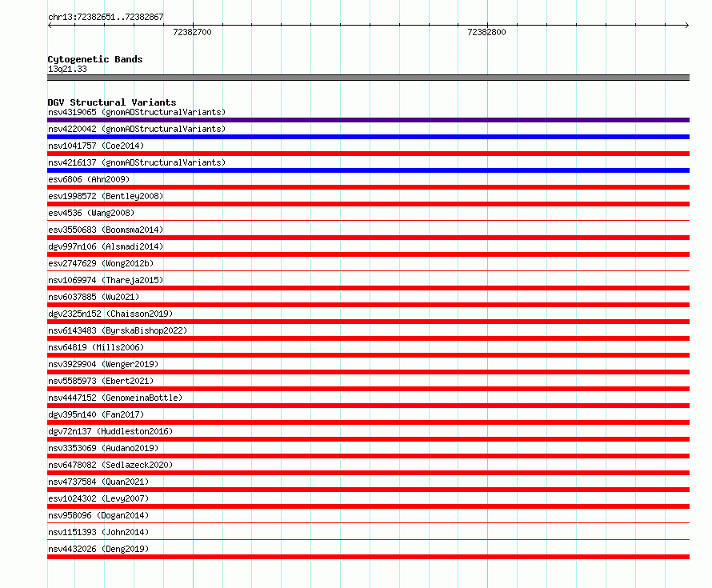Screen dimensions: 712x588
Task: Click the red bar under nsv4432026
Action: pos(368,557)
